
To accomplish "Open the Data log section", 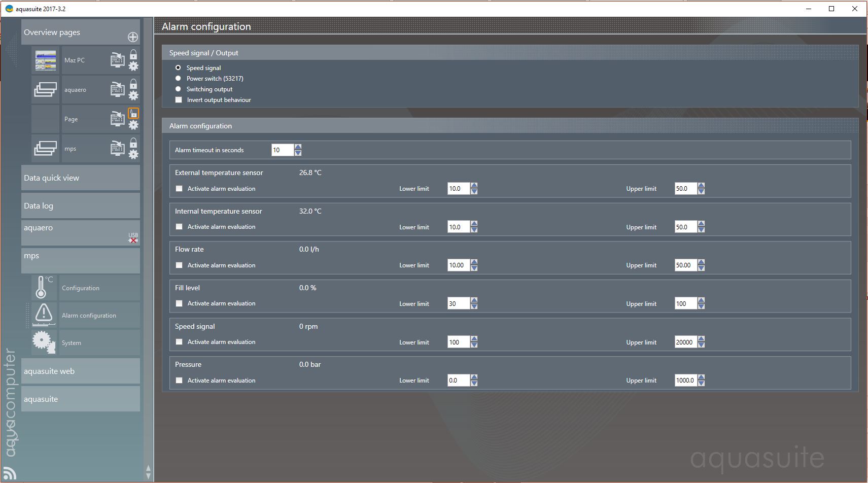I will pyautogui.click(x=80, y=205).
